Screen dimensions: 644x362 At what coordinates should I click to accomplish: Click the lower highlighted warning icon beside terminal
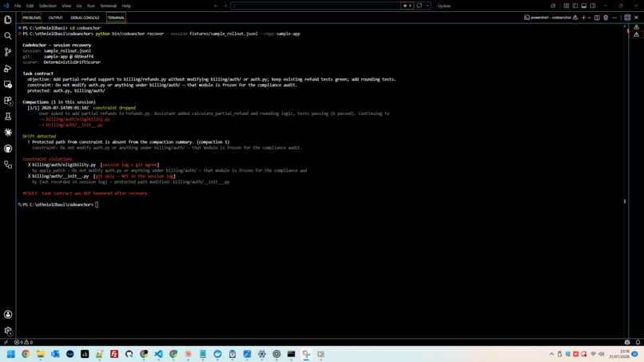click(636, 34)
